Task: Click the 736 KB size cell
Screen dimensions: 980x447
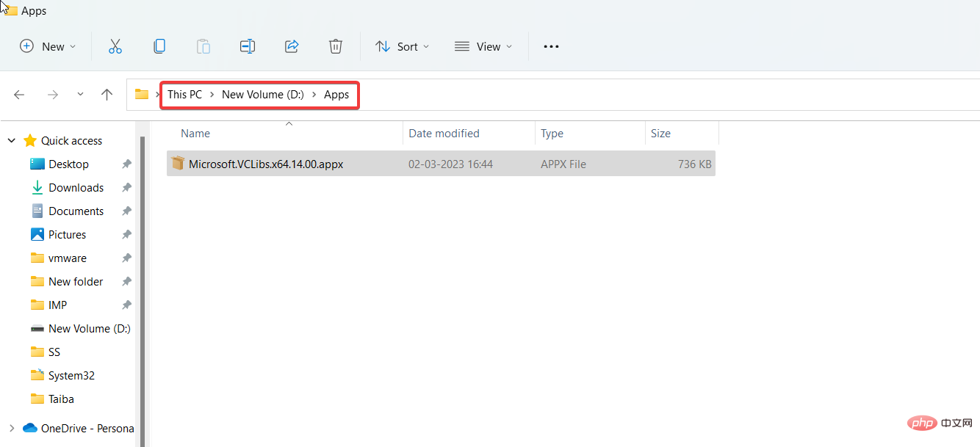Action: pos(694,164)
